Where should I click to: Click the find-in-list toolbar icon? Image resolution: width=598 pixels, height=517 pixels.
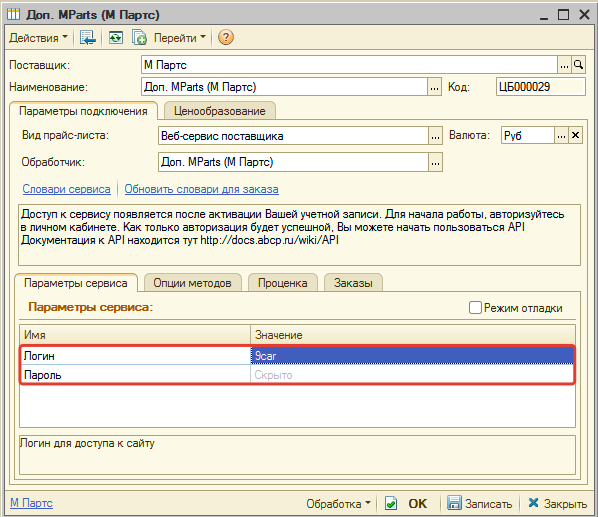click(x=88, y=37)
